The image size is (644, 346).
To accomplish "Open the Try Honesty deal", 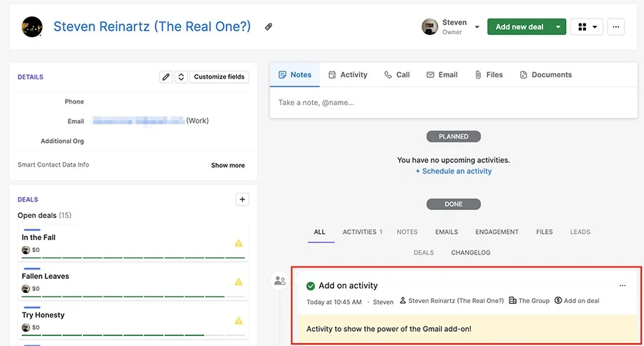I will pyautogui.click(x=43, y=315).
